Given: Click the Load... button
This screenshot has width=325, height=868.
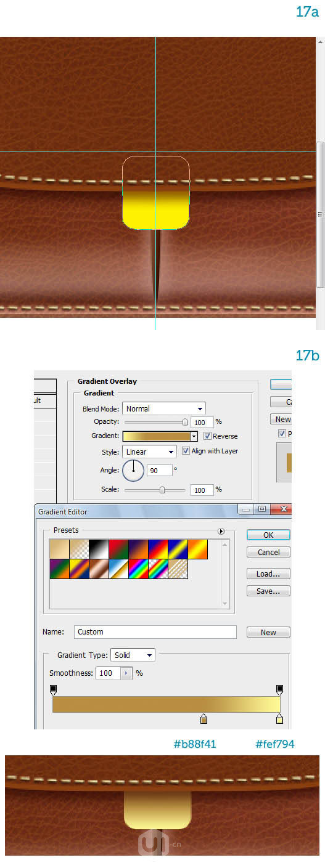Looking at the screenshot, I should point(268,574).
